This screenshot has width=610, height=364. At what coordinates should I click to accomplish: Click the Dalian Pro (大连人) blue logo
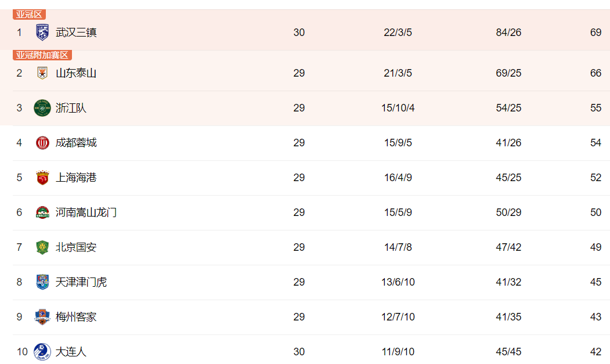42,352
